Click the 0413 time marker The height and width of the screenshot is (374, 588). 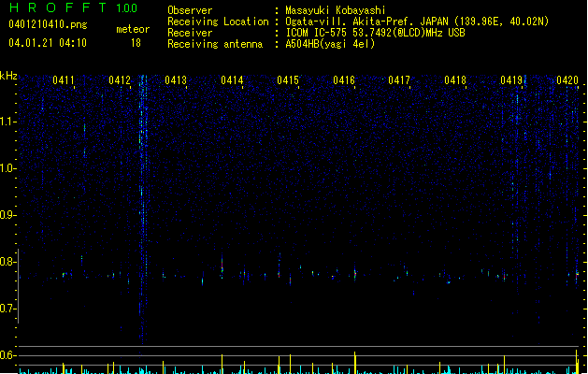pos(176,80)
